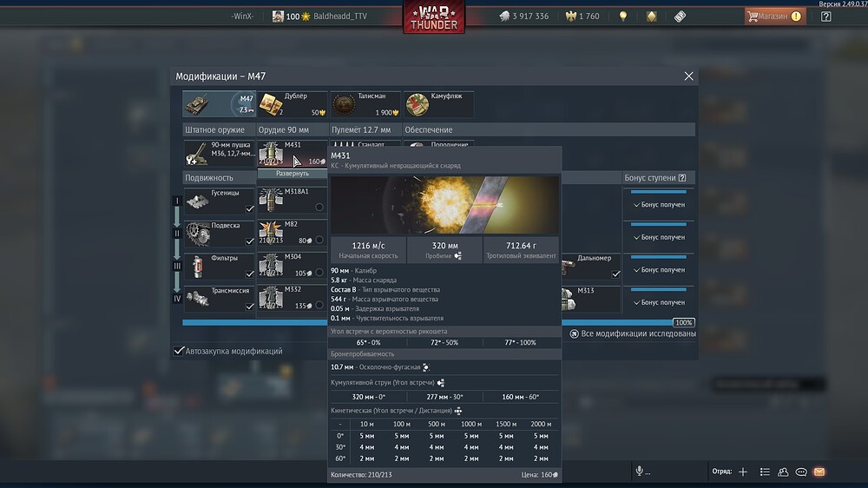Open the contacts list icon
Screen dimensions: 868x488
[x=765, y=472]
